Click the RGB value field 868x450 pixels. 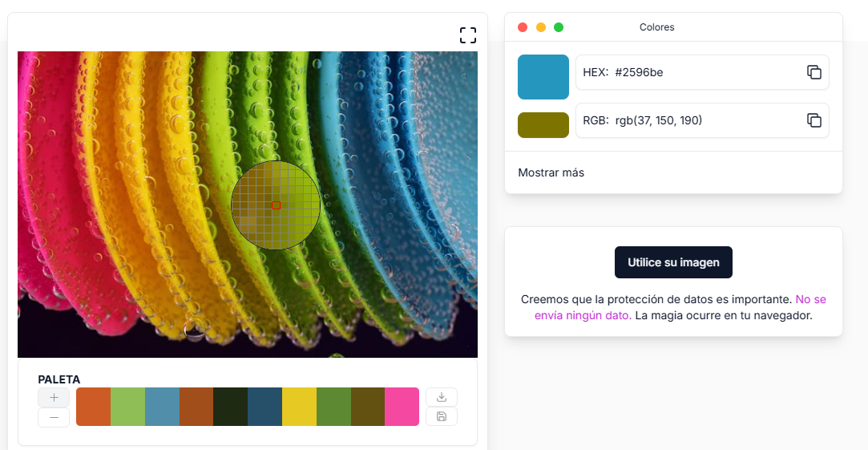tap(689, 120)
